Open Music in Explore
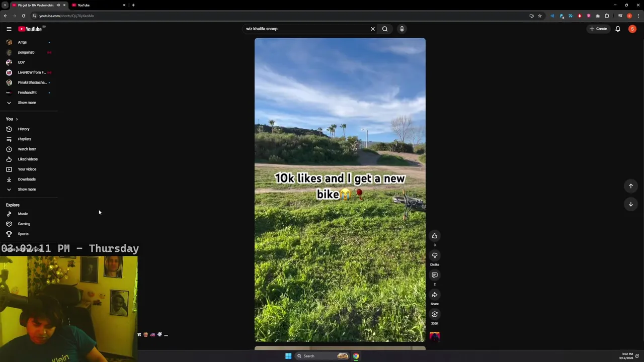Screen dimensions: 644x362 (29, 214)
